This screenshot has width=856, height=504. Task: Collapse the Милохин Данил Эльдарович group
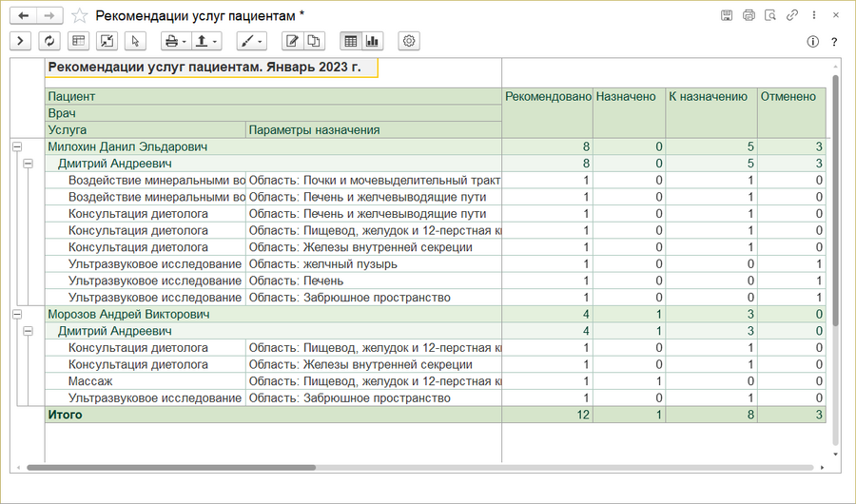click(16, 146)
